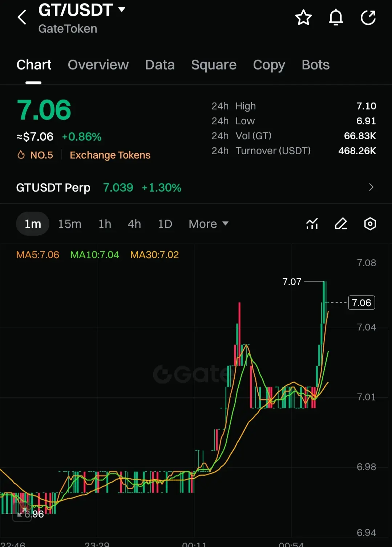Tap the 7.07 high marker on chart
Screen dimensions: 392x547
[x=292, y=282]
